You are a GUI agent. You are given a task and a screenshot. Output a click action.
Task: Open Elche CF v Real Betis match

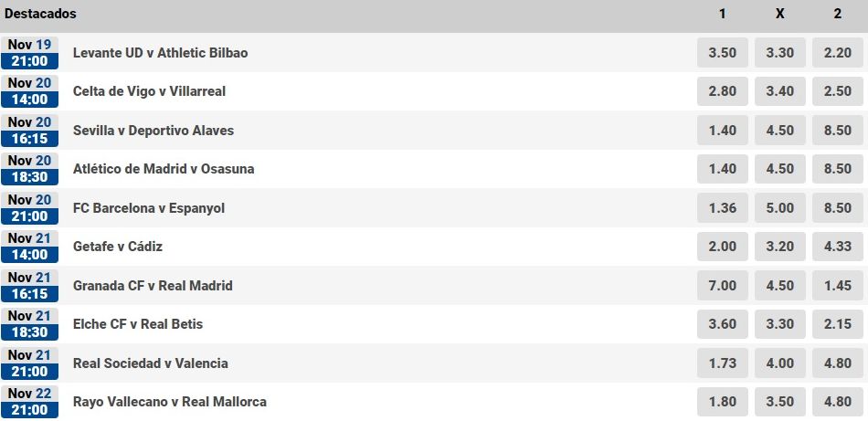tap(138, 324)
